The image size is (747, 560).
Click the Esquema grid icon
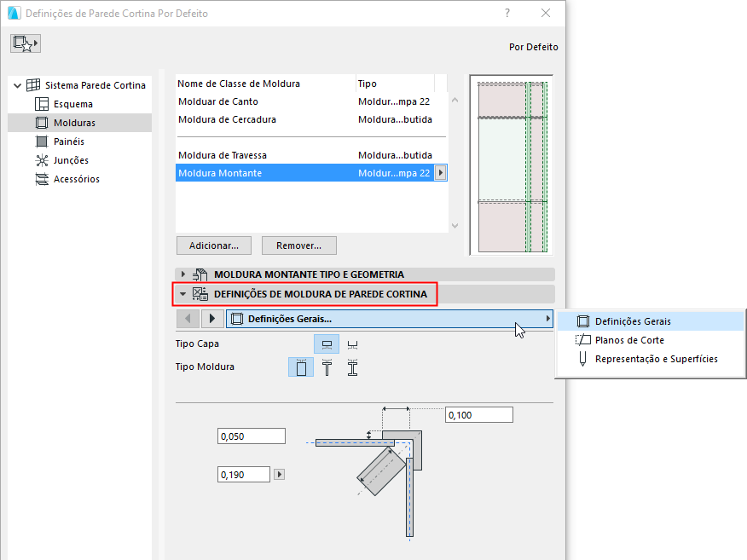tap(42, 104)
